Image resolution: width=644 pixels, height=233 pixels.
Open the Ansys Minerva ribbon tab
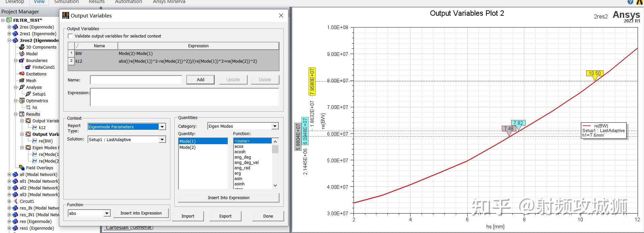coord(169,2)
